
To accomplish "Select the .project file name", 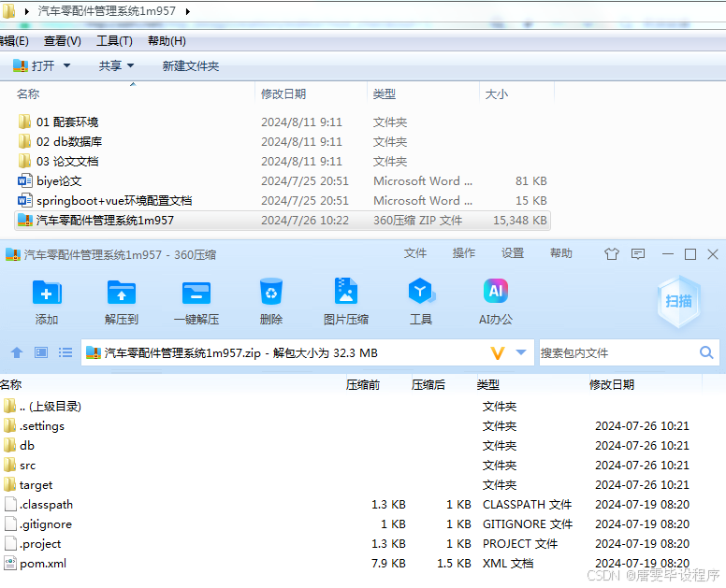I will pos(40,544).
